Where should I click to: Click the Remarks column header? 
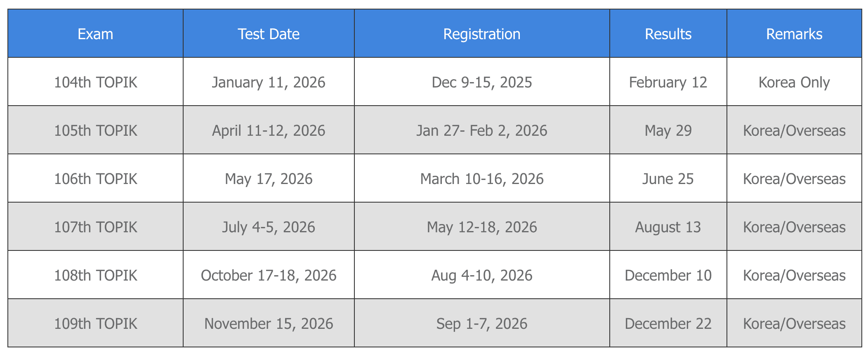pyautogui.click(x=794, y=34)
